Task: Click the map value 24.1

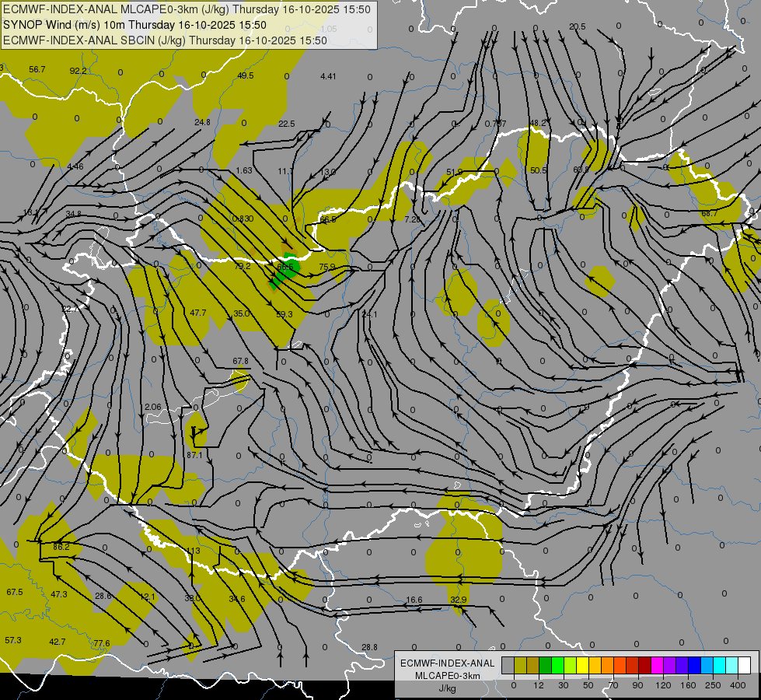Action: pos(369,314)
